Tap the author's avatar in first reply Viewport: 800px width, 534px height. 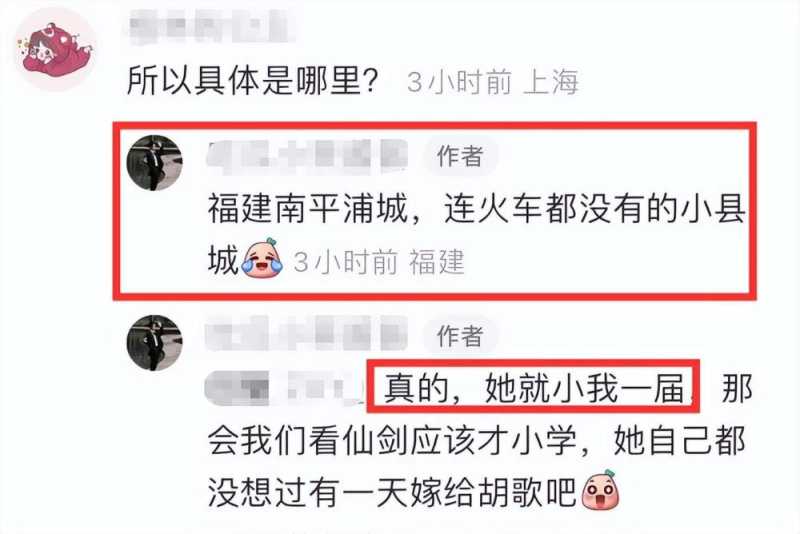[155, 163]
